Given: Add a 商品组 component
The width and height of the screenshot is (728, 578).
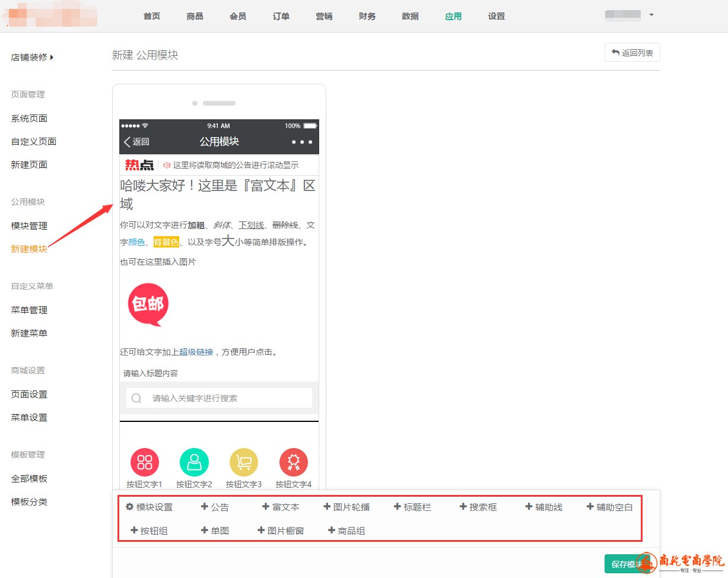Looking at the screenshot, I should pyautogui.click(x=346, y=531).
